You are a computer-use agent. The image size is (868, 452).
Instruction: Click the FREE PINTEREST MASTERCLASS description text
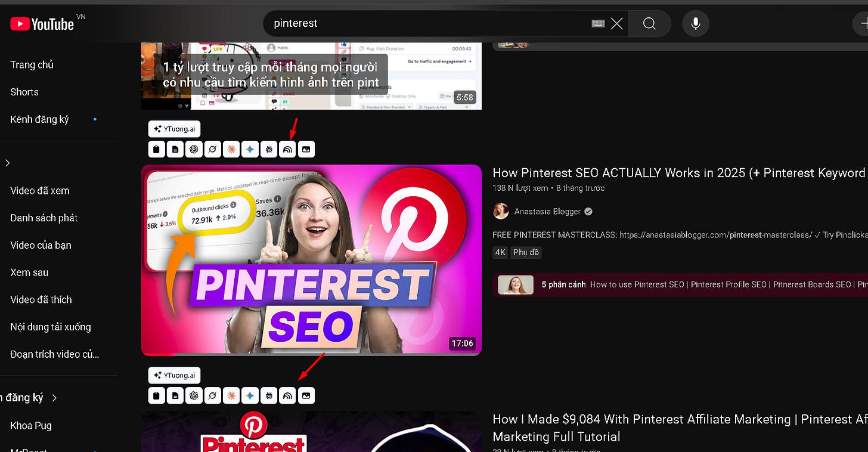(680, 235)
